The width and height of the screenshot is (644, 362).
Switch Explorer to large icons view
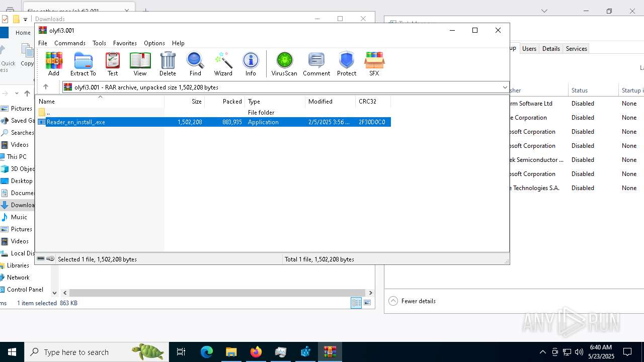pos(367,303)
